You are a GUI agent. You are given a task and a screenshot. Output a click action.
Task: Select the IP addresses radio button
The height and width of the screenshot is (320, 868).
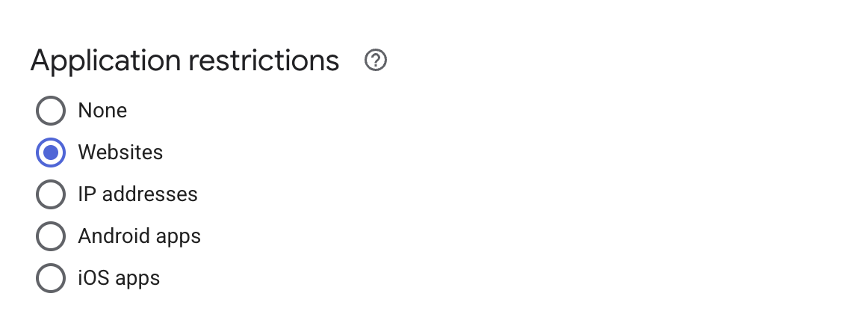(50, 195)
